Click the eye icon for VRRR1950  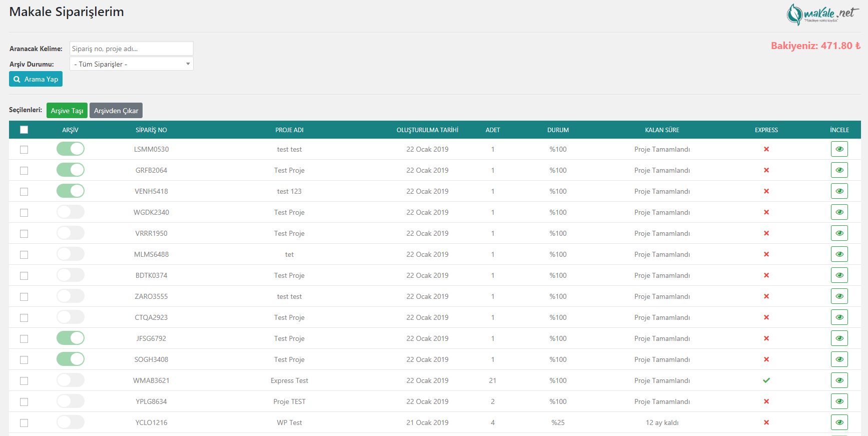[839, 233]
